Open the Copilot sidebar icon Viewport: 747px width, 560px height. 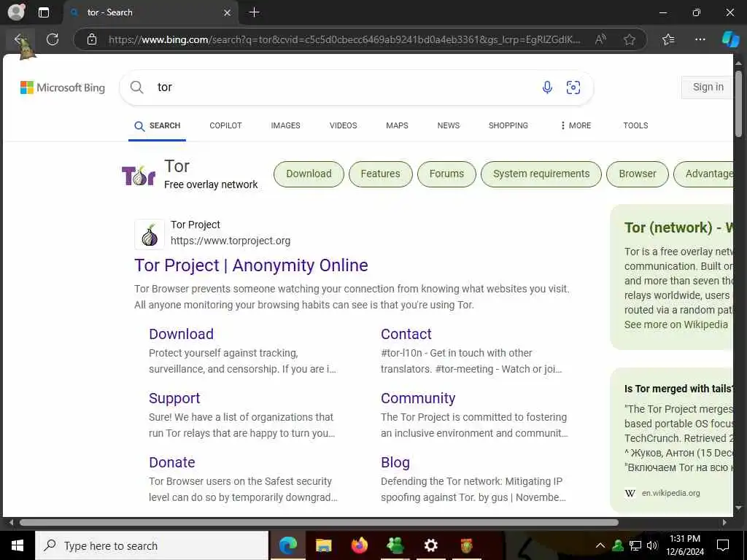pos(730,39)
